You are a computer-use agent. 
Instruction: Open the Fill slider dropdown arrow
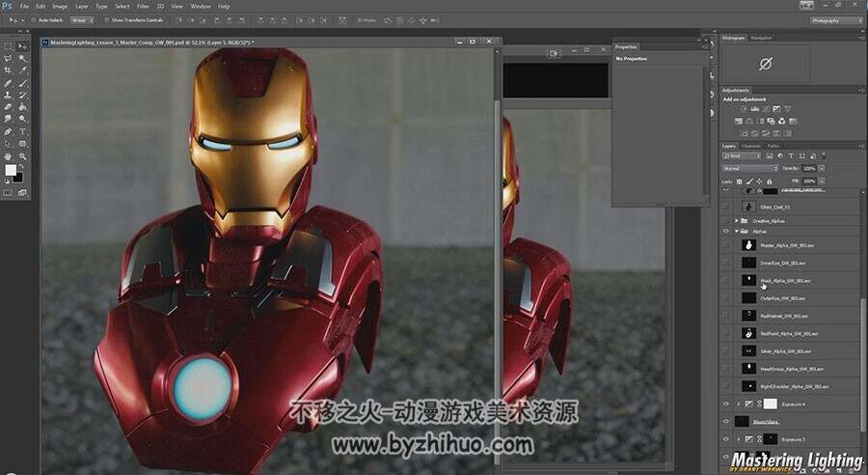point(822,182)
